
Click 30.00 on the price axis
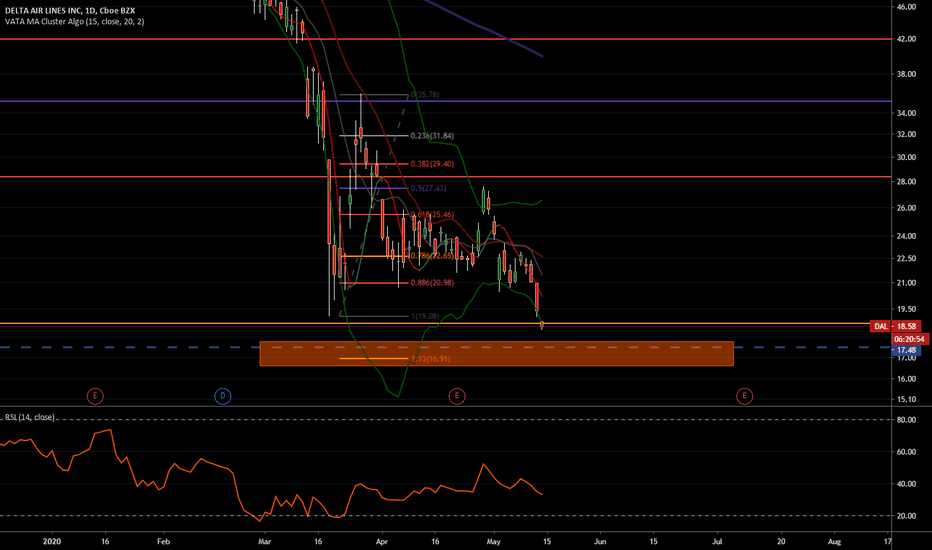tap(906, 158)
